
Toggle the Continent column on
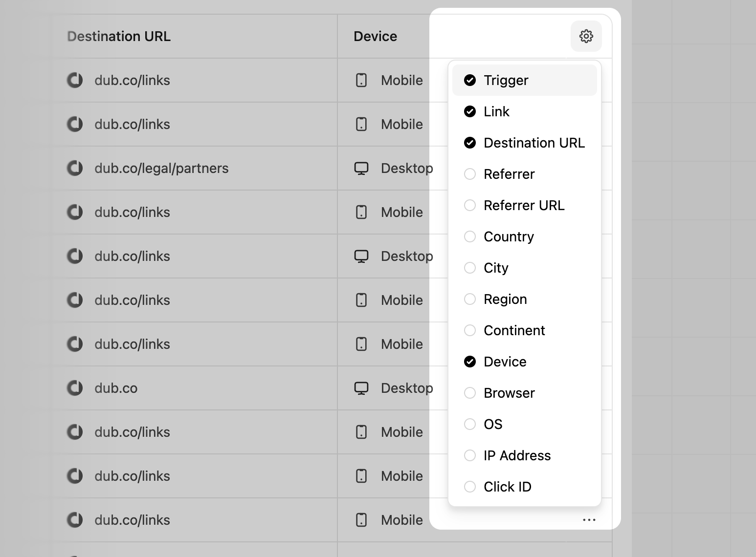(x=524, y=330)
